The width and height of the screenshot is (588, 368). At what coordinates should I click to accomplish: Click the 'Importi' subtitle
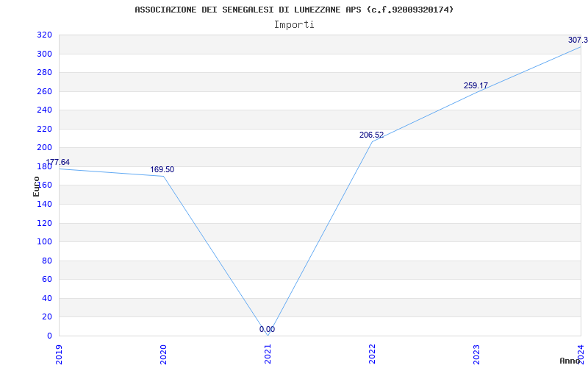pos(294,25)
